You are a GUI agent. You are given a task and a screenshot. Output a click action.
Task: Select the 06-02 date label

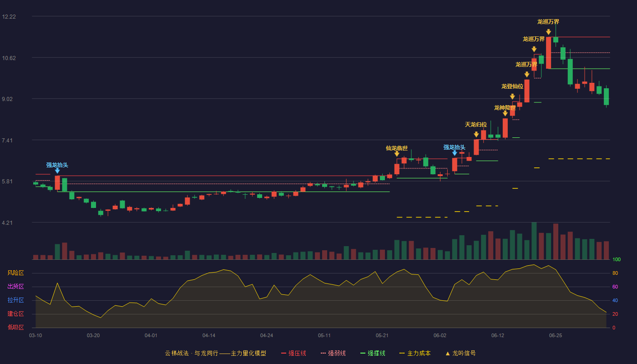pyautogui.click(x=440, y=335)
